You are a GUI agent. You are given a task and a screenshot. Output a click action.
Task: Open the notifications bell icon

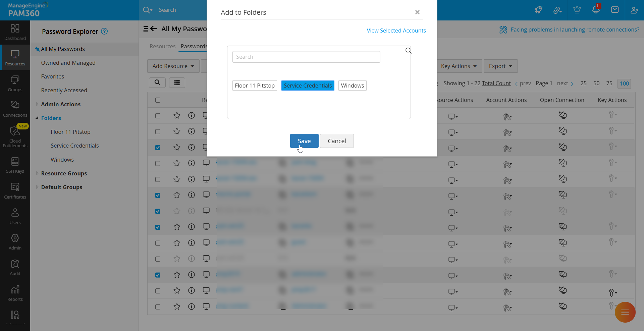pyautogui.click(x=596, y=9)
